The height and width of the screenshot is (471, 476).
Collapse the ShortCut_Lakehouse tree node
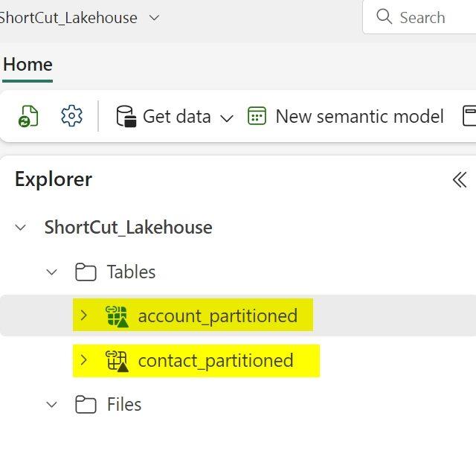(20, 227)
